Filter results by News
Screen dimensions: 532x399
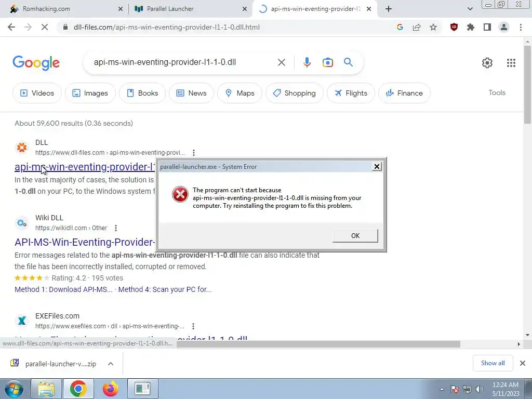[191, 93]
